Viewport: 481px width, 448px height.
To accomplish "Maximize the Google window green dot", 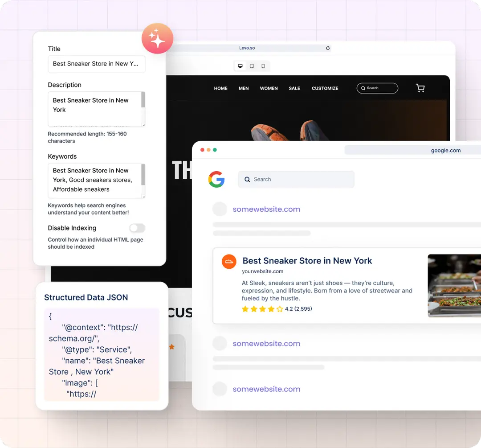I will point(215,150).
